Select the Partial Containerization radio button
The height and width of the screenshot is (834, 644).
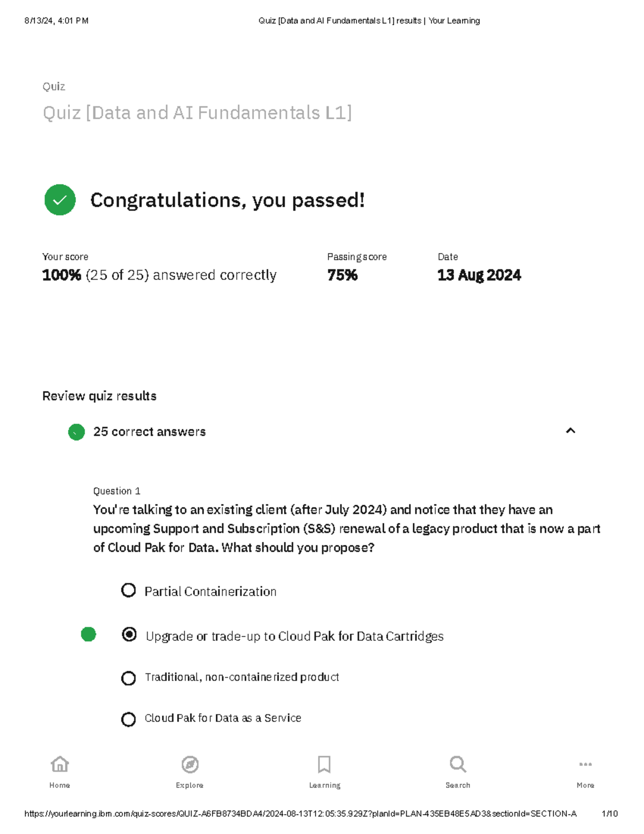[128, 590]
